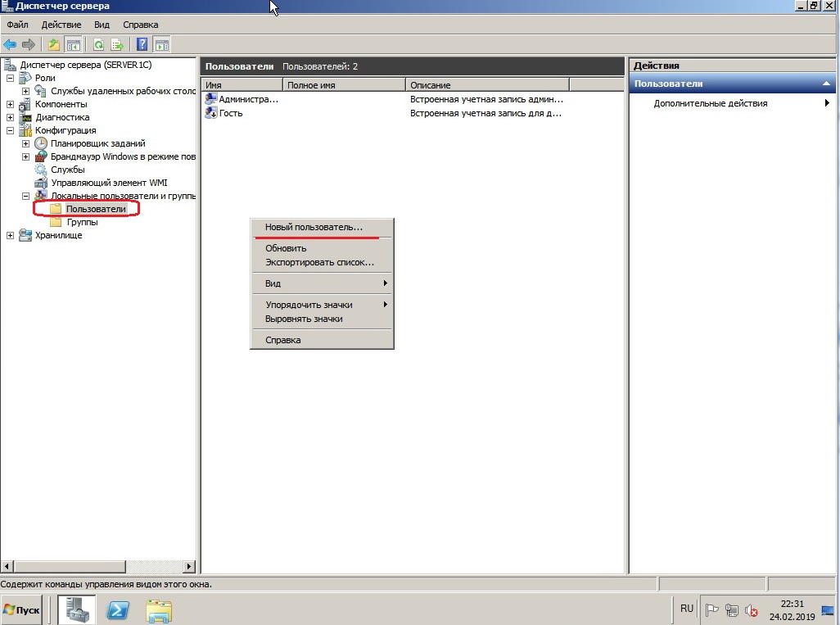Image resolution: width=840 pixels, height=625 pixels.
Task: Expand the Хранилище tree node
Action: [10, 235]
